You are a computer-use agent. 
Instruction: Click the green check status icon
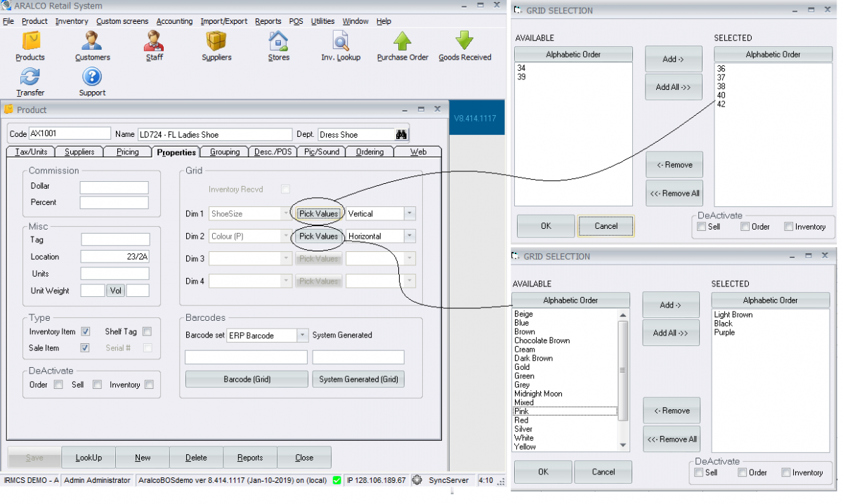coord(337,480)
